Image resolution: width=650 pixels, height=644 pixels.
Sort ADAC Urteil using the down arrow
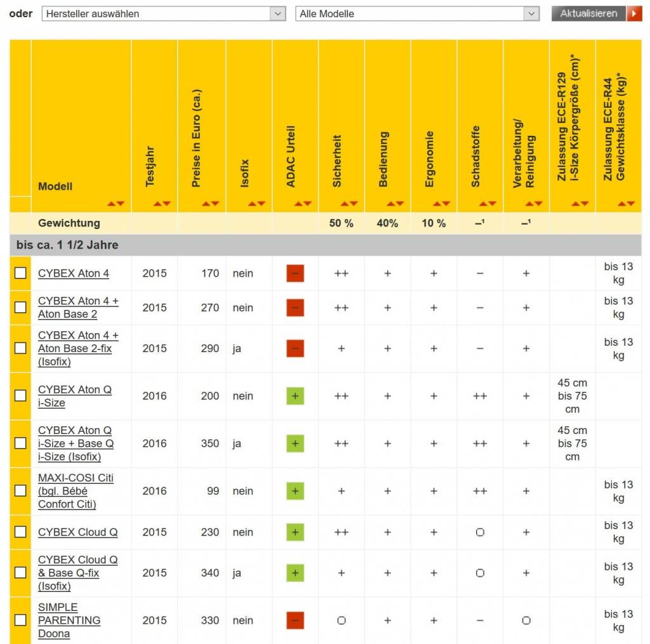pos(308,204)
